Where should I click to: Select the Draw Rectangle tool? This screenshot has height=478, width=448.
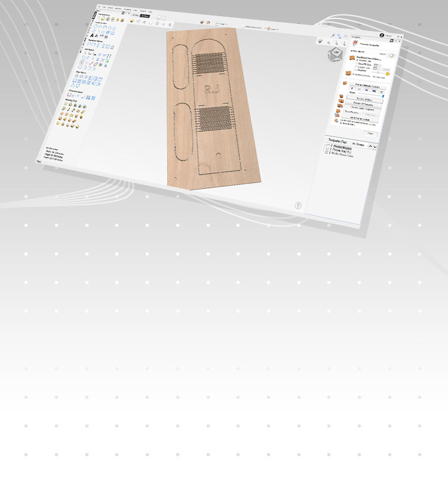point(105,27)
